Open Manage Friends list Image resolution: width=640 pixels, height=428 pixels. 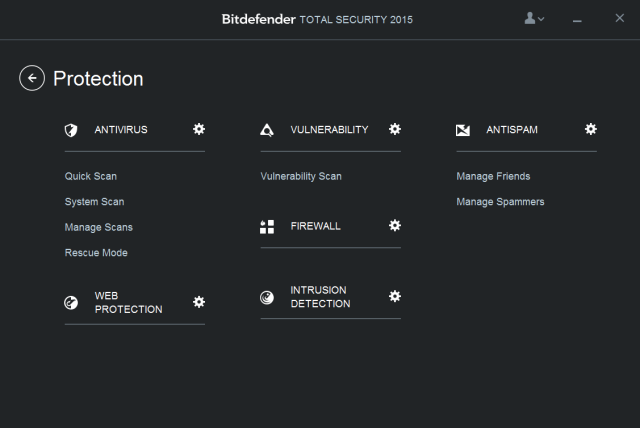pos(493,176)
